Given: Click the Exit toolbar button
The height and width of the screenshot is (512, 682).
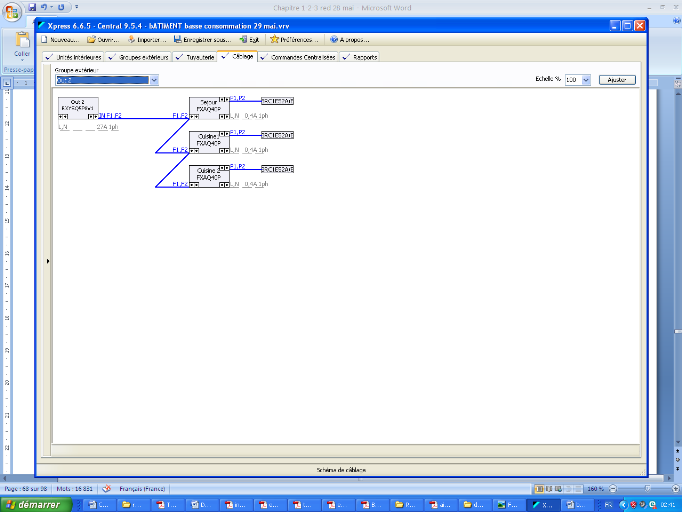Looking at the screenshot, I should pyautogui.click(x=251, y=40).
